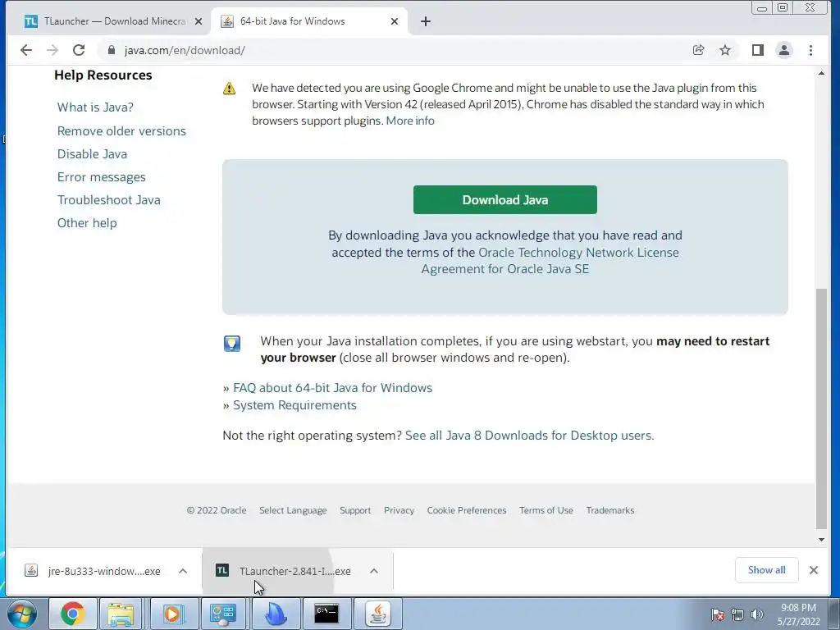Image resolution: width=840 pixels, height=630 pixels.
Task: Click the Download Java button
Action: coord(505,200)
